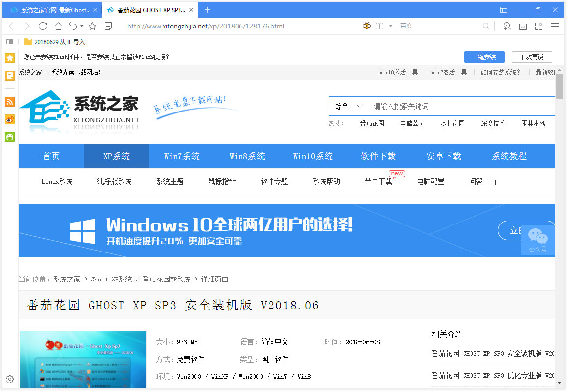Open sidebar settings gear icon
The height and width of the screenshot is (392, 568).
tap(10, 379)
